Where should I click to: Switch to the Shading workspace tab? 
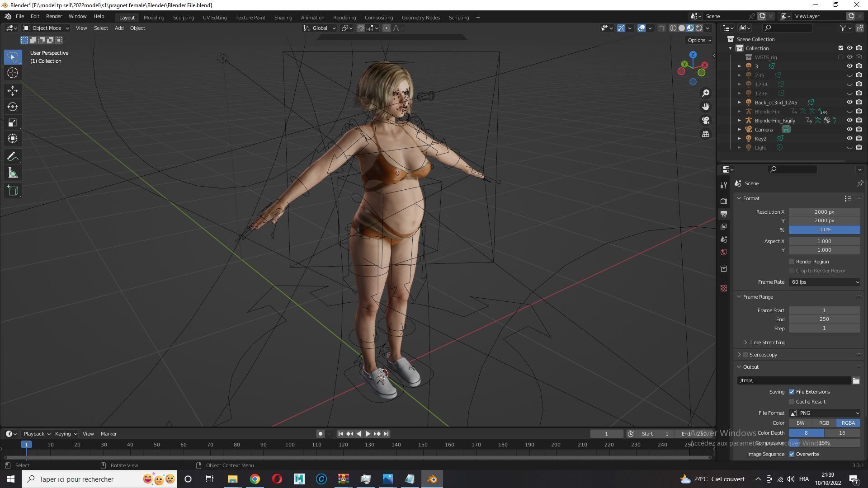[x=283, y=18]
